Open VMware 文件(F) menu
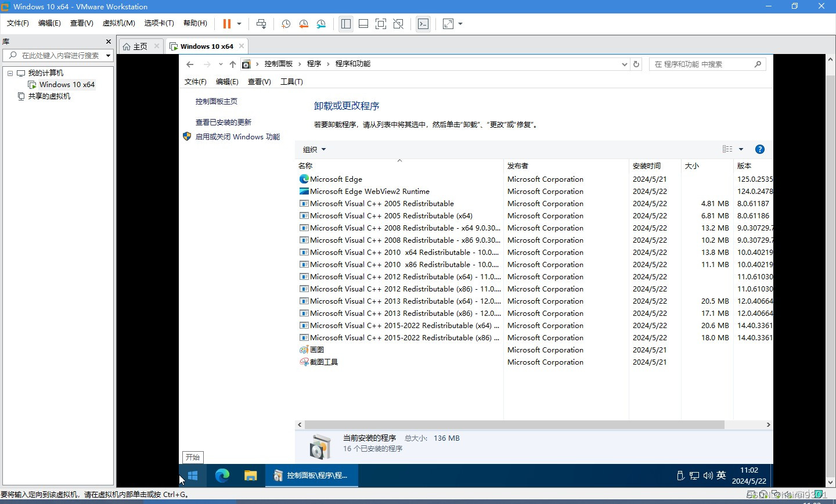Screen dimensions: 836x504 pos(18,23)
